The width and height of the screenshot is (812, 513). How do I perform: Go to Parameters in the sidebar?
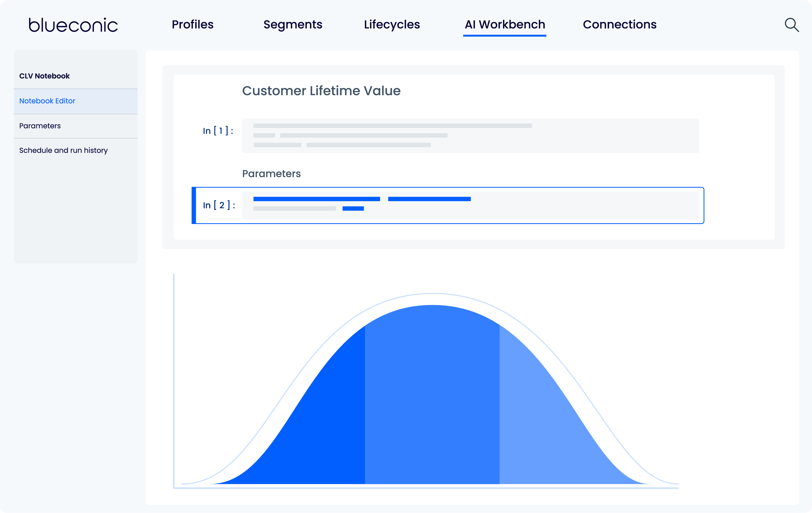40,125
